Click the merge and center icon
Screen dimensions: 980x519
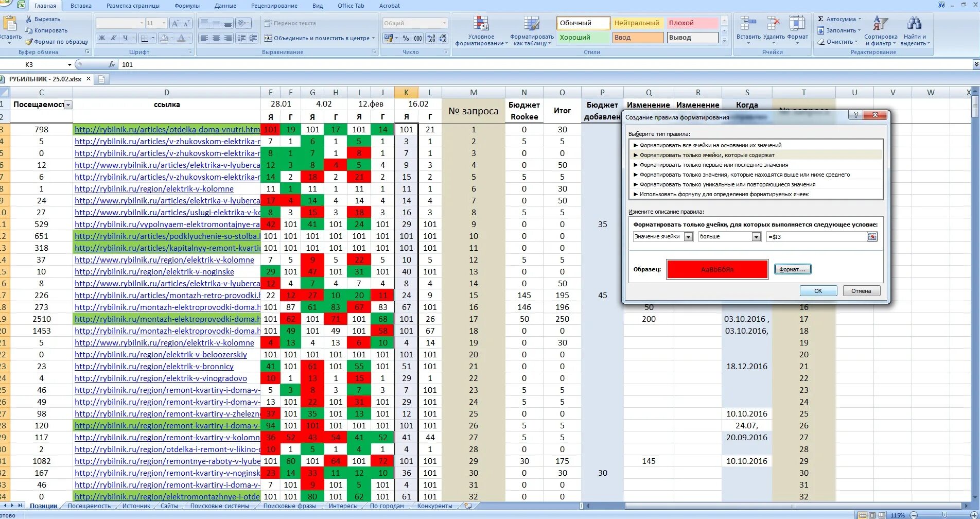268,38
